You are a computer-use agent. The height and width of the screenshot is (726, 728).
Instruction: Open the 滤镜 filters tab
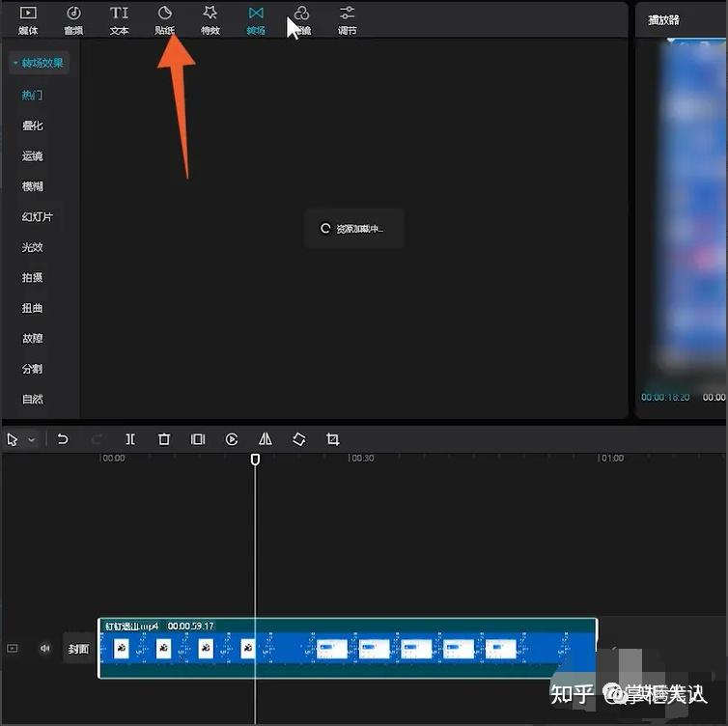click(302, 20)
